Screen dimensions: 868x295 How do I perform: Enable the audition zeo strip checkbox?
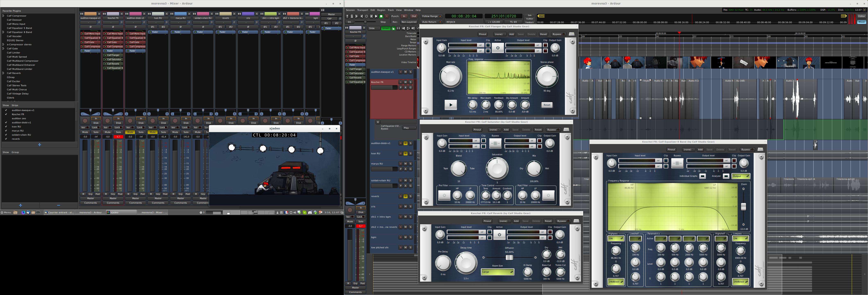[6, 118]
